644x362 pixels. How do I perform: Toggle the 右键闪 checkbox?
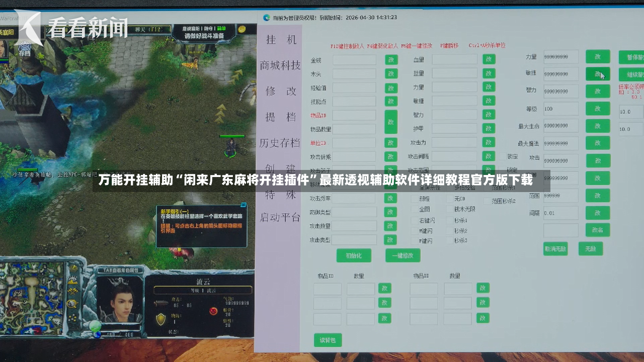click(x=414, y=220)
